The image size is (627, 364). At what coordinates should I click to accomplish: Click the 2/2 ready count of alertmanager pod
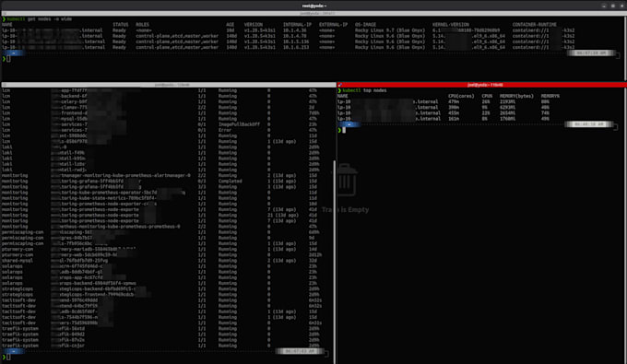[x=202, y=175]
